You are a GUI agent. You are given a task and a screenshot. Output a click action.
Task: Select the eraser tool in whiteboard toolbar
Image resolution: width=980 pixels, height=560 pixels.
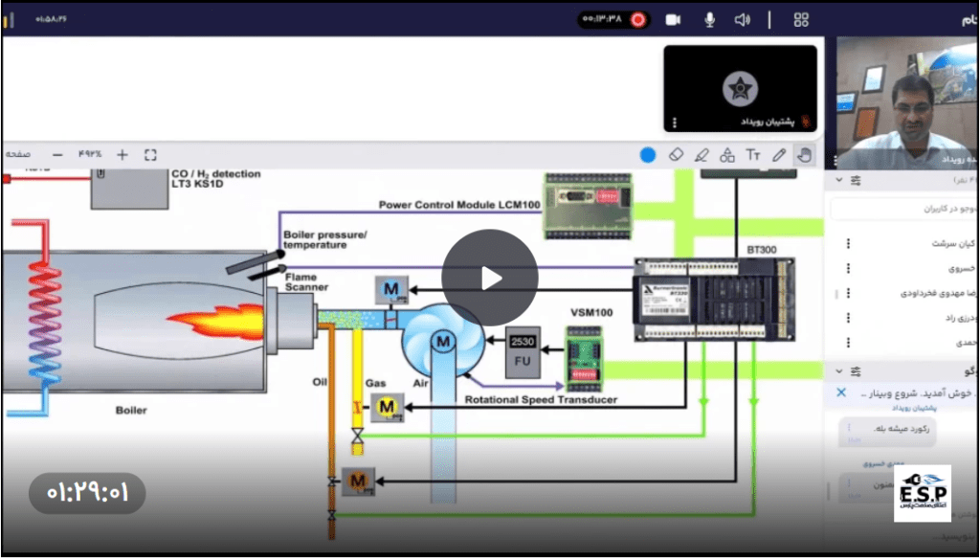pyautogui.click(x=675, y=154)
